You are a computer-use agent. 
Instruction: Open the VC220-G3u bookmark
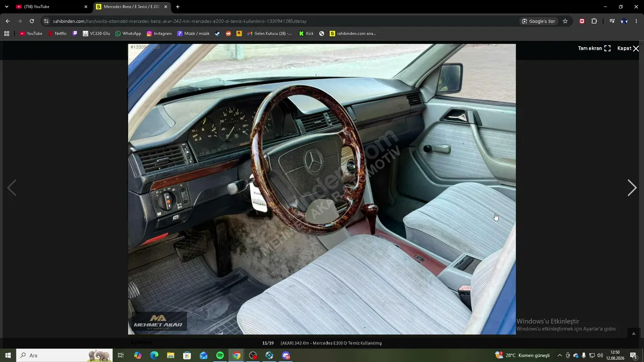pos(96,34)
